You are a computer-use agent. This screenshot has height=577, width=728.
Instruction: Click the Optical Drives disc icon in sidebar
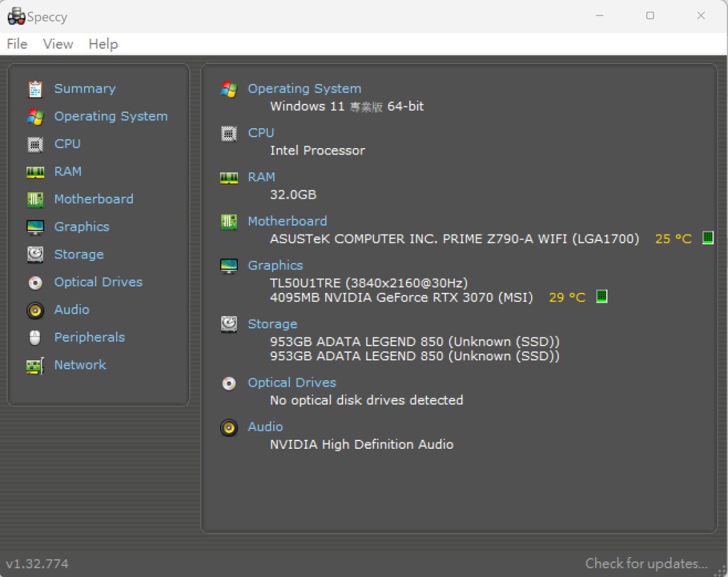pos(35,282)
